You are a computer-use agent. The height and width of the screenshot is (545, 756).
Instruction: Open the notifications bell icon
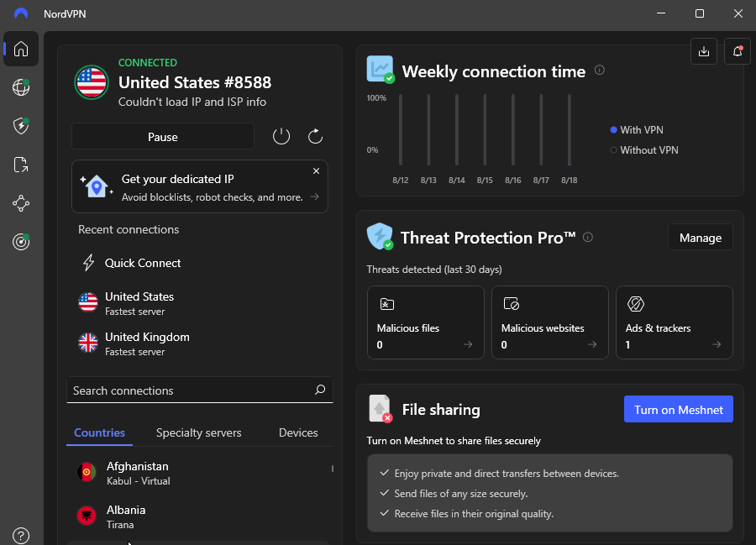(x=738, y=51)
